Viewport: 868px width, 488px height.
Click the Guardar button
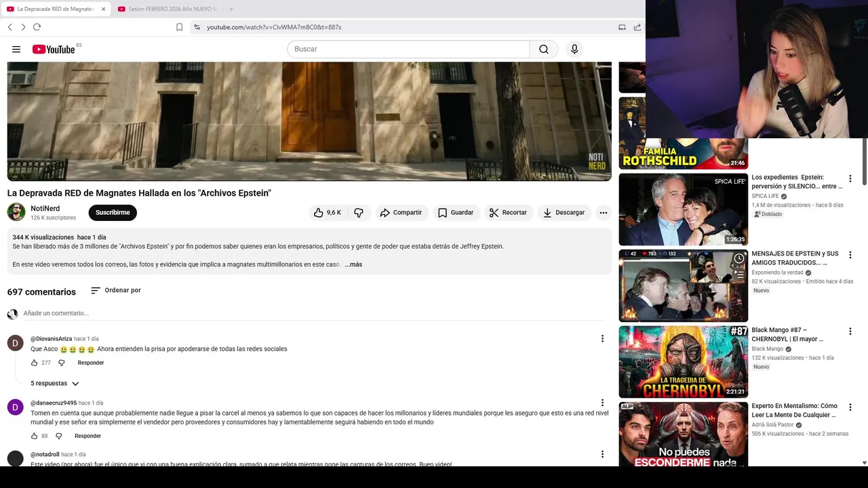[456, 213]
